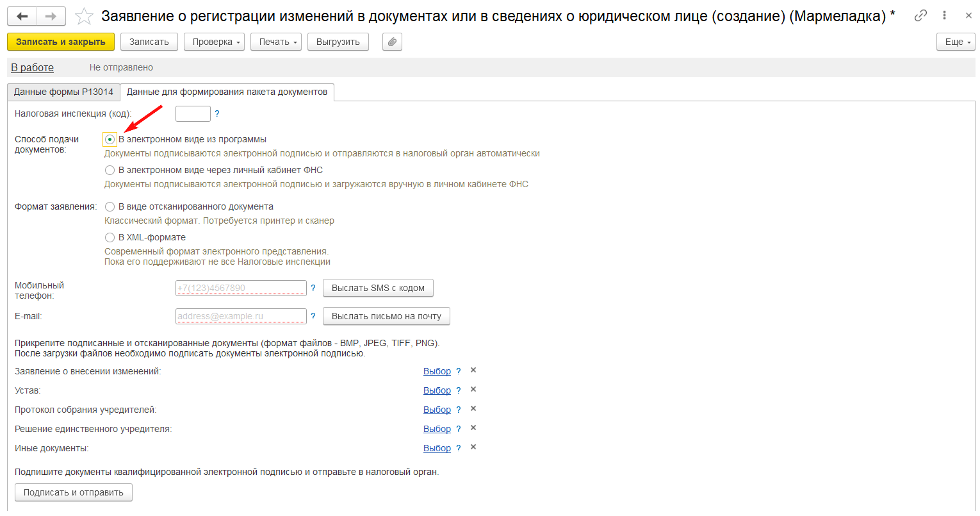The height and width of the screenshot is (516, 980).
Task: Add form to favorites with star icon
Action: point(85,17)
